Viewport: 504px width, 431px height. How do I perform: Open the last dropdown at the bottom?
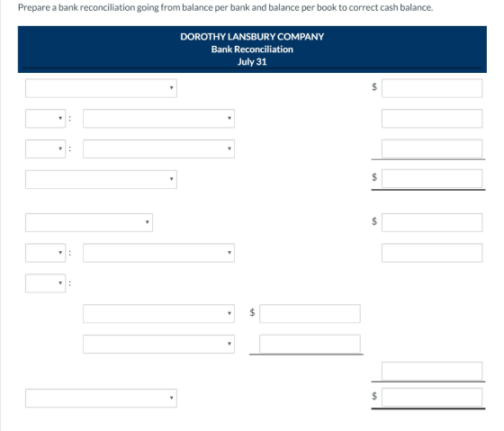(101, 399)
